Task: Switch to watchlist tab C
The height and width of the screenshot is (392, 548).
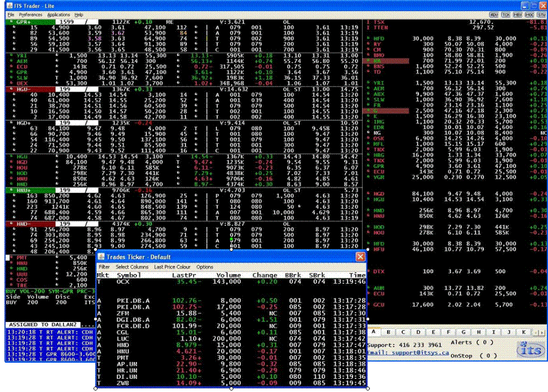Action: (403, 332)
